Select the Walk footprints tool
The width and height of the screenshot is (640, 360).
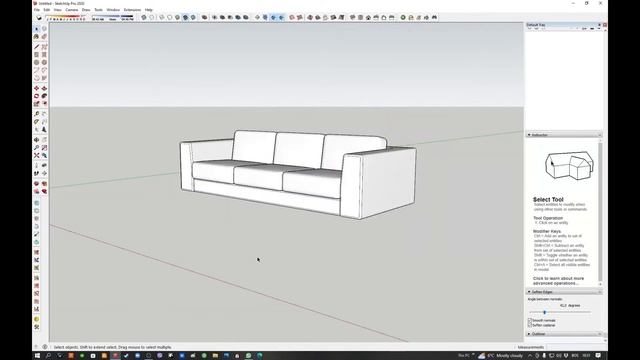click(36, 173)
